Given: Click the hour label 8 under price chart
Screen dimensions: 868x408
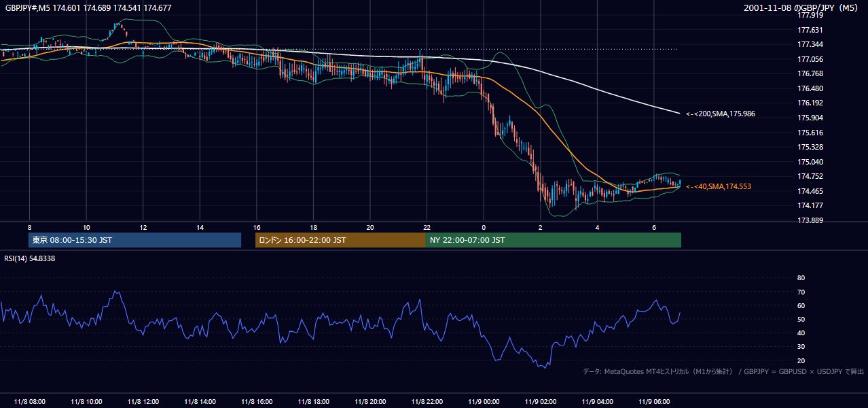Looking at the screenshot, I should [x=30, y=227].
